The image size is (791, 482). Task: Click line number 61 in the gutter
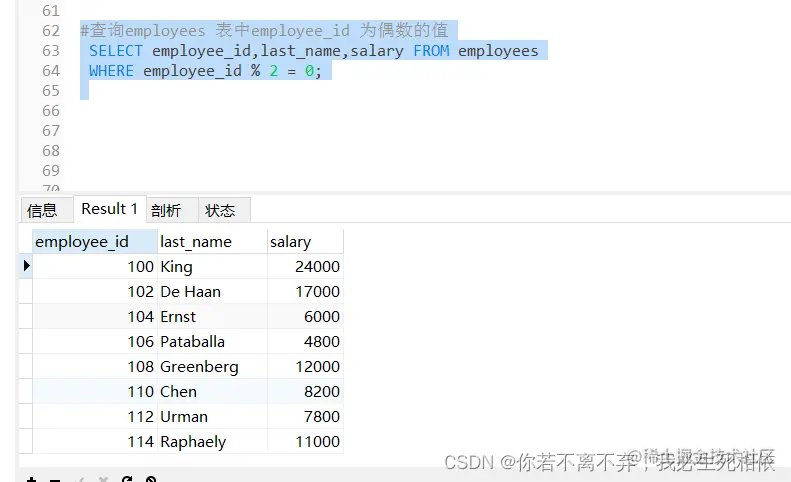point(51,11)
